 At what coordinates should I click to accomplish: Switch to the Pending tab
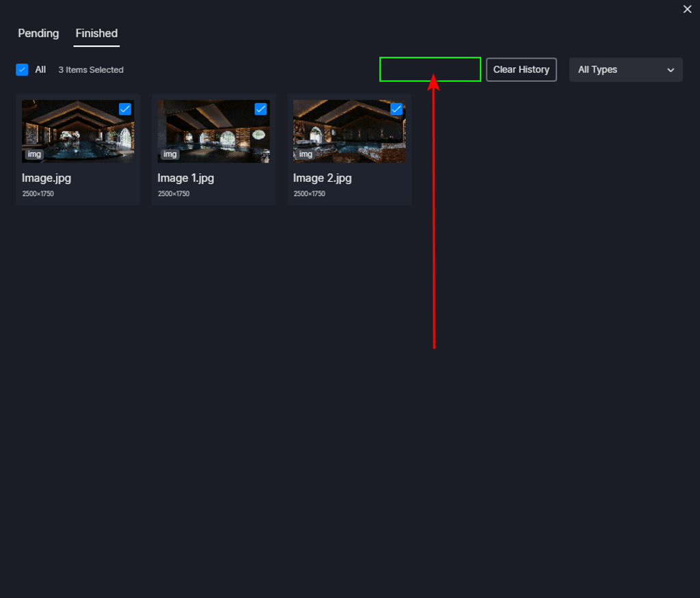coord(38,33)
